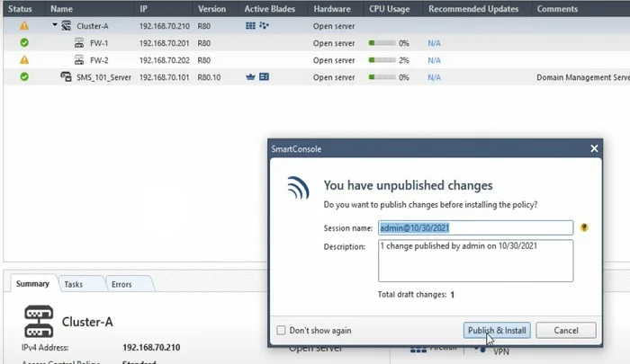Click SMS_101_Server logging blade icon
The image size is (630, 364).
[x=264, y=76]
